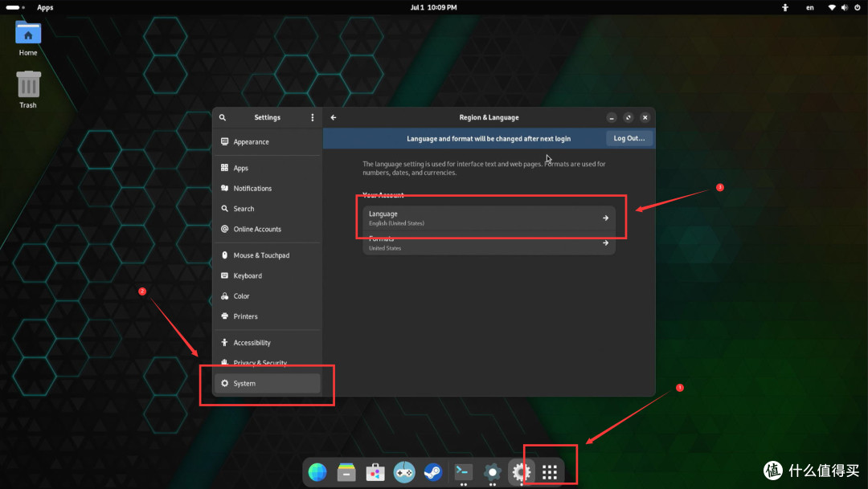The height and width of the screenshot is (489, 868).
Task: Open the Formats row
Action: click(489, 242)
